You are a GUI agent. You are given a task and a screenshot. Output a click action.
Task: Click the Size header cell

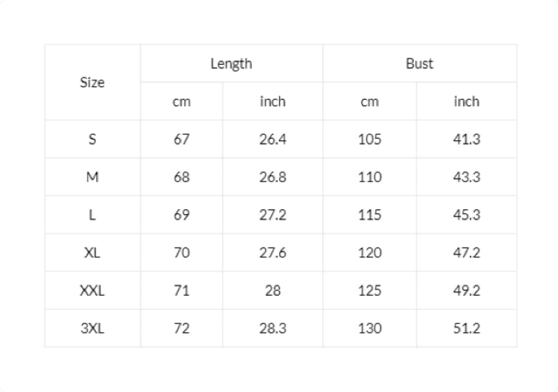click(x=92, y=82)
